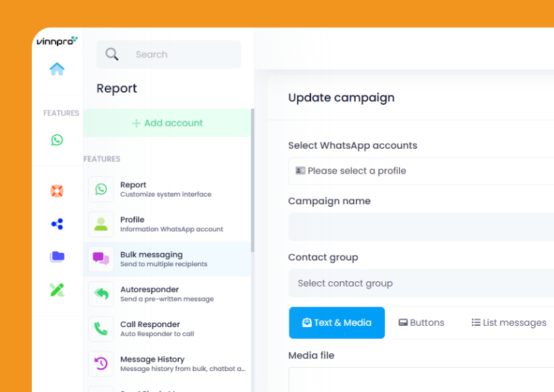Select the blue dots sidebar icon

[57, 224]
